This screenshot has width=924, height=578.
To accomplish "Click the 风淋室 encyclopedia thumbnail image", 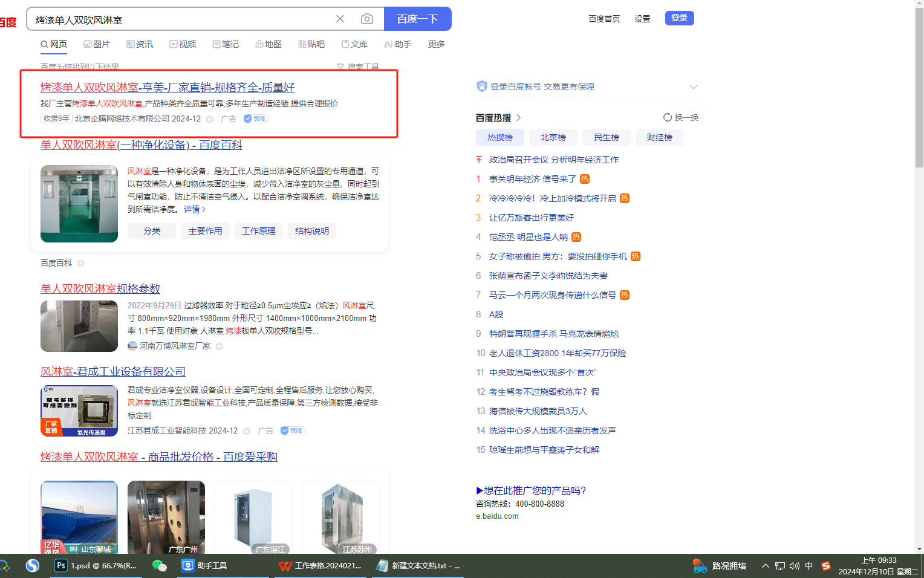I will pyautogui.click(x=79, y=204).
